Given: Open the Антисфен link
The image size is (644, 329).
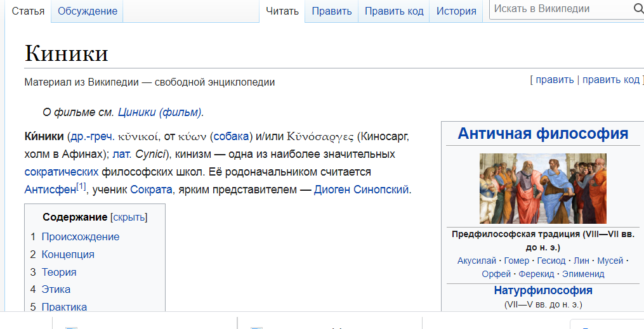Looking at the screenshot, I should [49, 190].
